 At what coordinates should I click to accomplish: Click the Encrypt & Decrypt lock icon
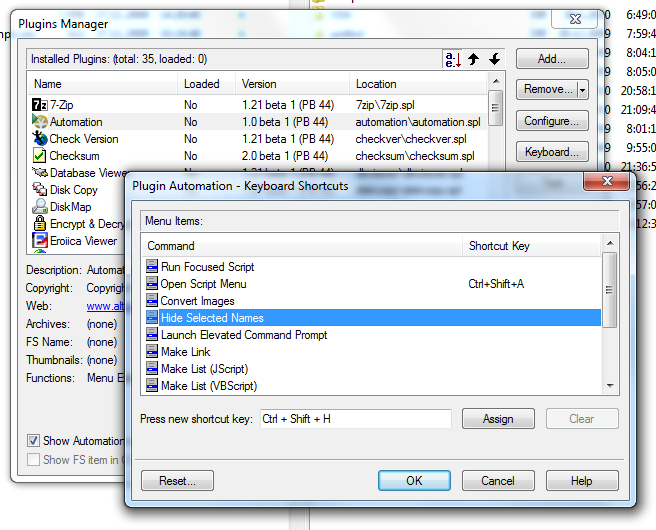[x=40, y=224]
